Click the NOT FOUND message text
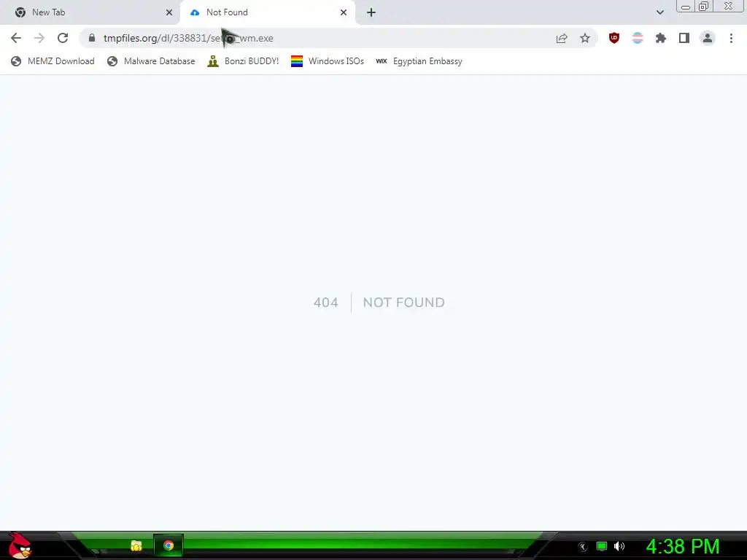The width and height of the screenshot is (747, 560). (x=404, y=303)
